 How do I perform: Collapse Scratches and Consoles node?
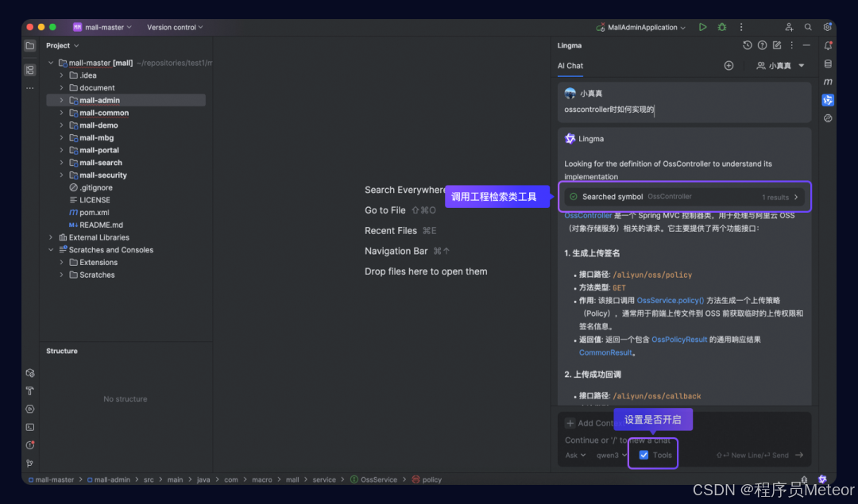tap(51, 250)
